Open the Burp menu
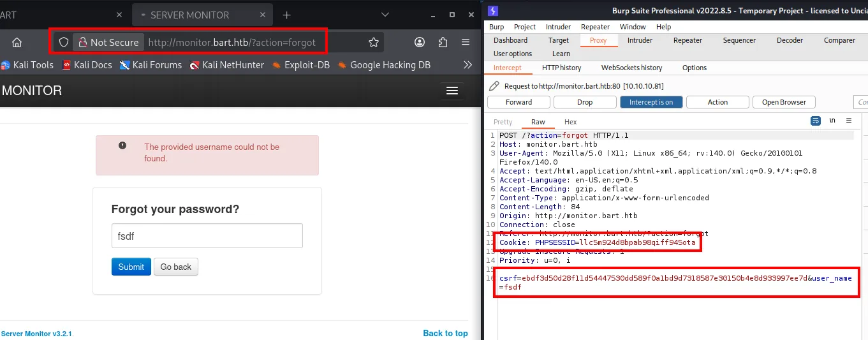Screen dimensions: 868x340 [496, 27]
